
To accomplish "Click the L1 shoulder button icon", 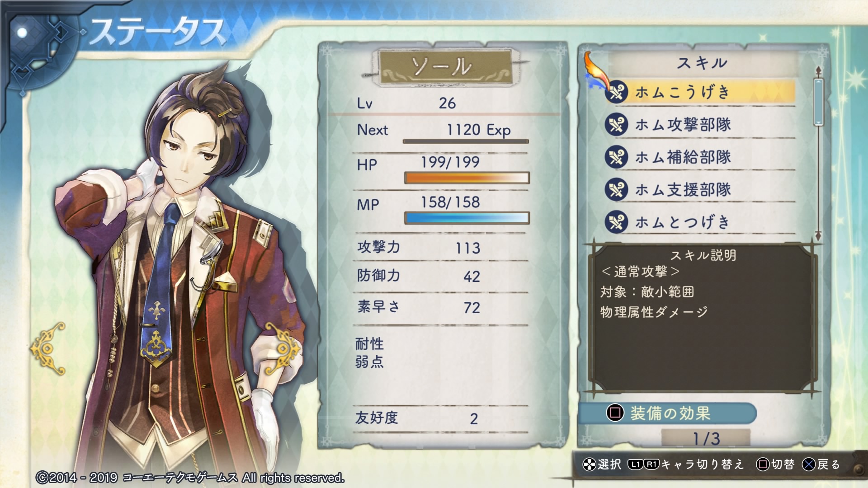I will (635, 464).
